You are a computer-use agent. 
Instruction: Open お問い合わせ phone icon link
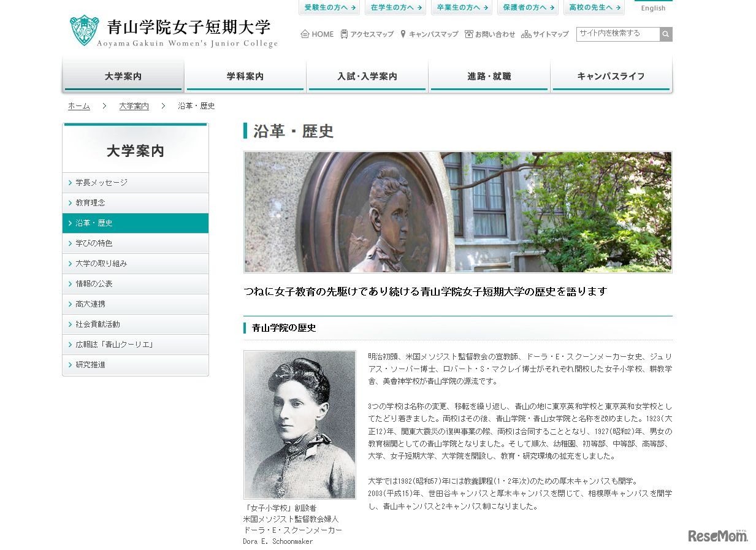[469, 34]
